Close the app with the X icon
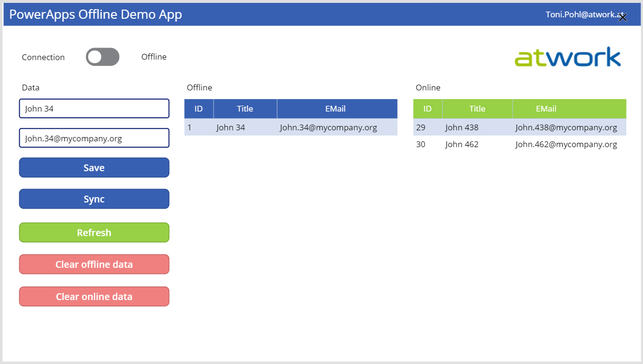The width and height of the screenshot is (643, 364). [x=623, y=18]
